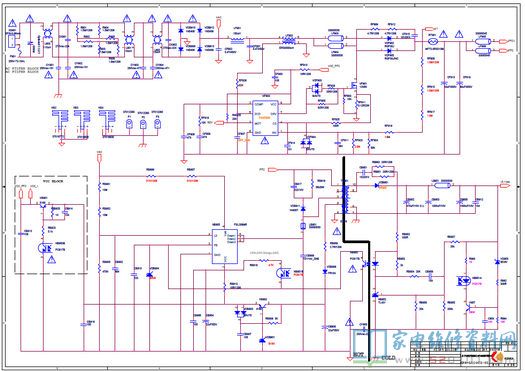Select the PFC MOSFET transistor symbol

pyautogui.click(x=353, y=86)
